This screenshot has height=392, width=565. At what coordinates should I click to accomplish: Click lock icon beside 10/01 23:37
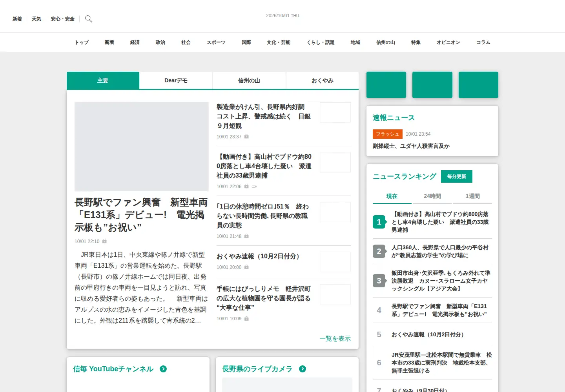coord(246,136)
